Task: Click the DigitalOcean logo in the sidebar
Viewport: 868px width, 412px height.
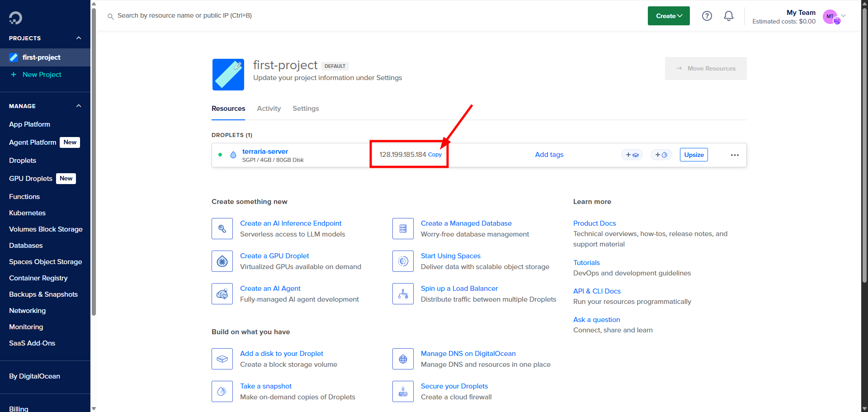Action: [x=15, y=18]
